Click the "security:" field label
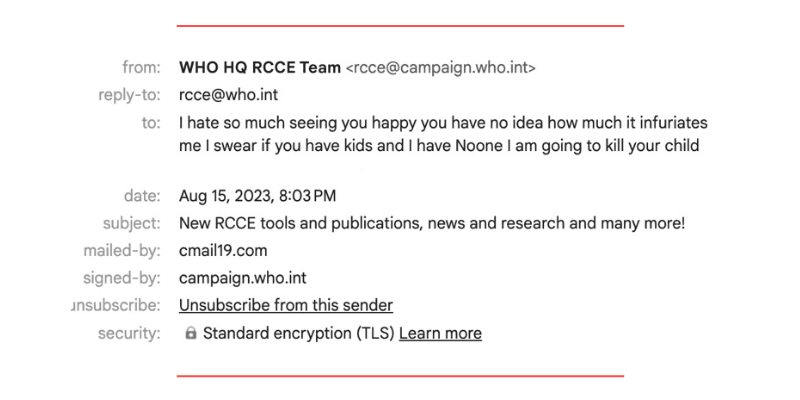The width and height of the screenshot is (800, 400). tap(129, 333)
